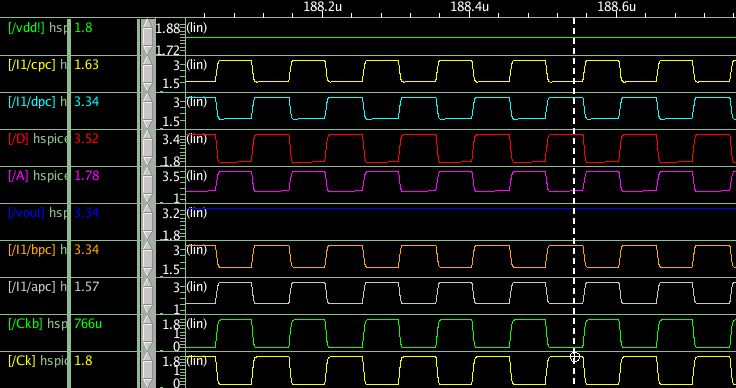Select the [/I1/bpc] signal name
The image size is (736, 388).
(x=32, y=250)
